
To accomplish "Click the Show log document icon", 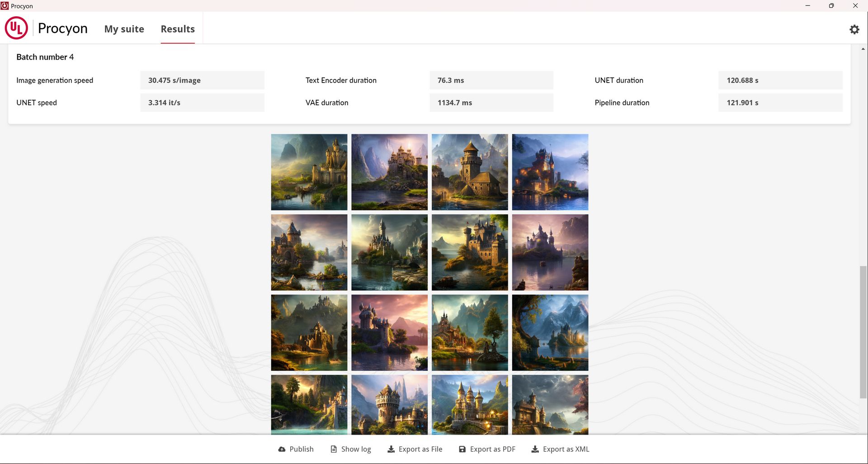I will tap(334, 449).
